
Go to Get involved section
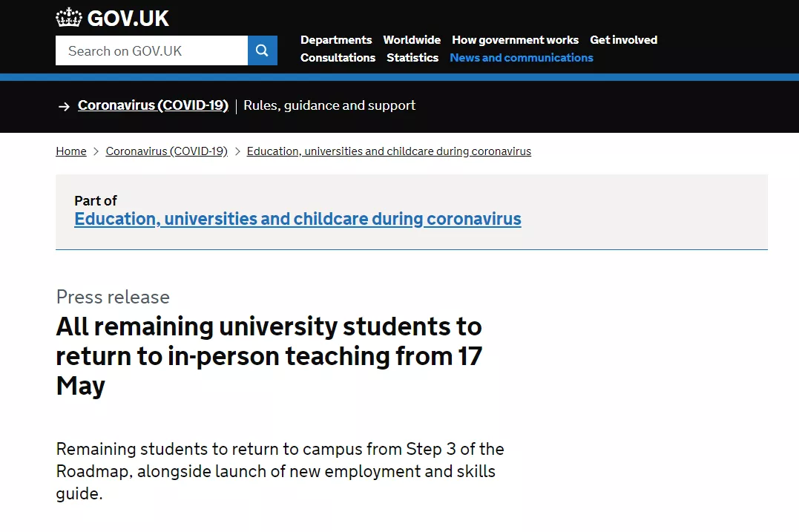624,40
